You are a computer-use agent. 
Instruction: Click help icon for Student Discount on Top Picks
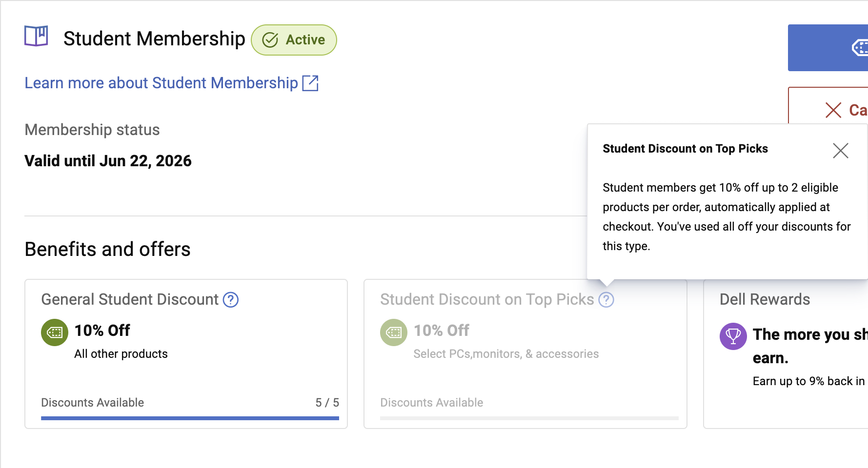606,299
